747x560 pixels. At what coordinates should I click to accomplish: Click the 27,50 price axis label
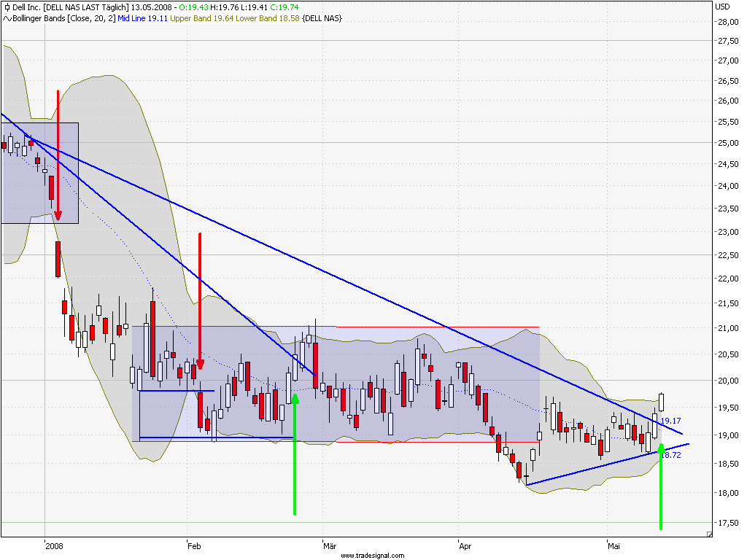tap(728, 41)
